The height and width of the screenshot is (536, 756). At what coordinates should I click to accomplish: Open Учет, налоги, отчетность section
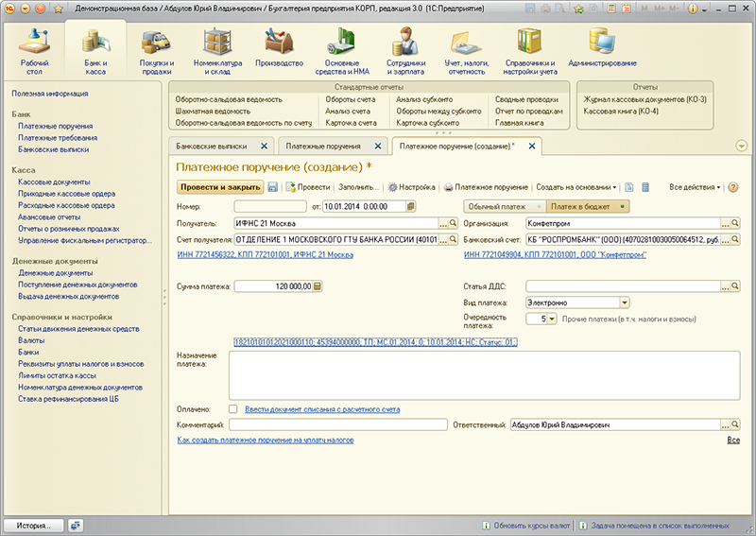pos(466,51)
